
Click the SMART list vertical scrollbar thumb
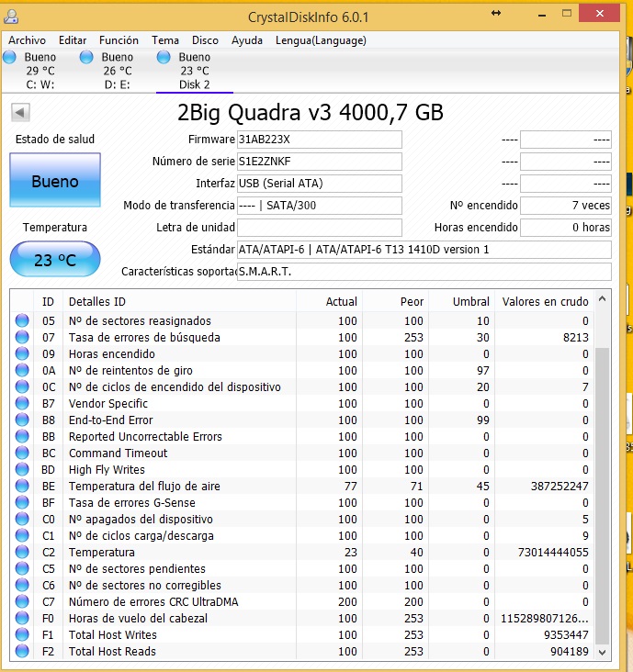tap(602, 497)
